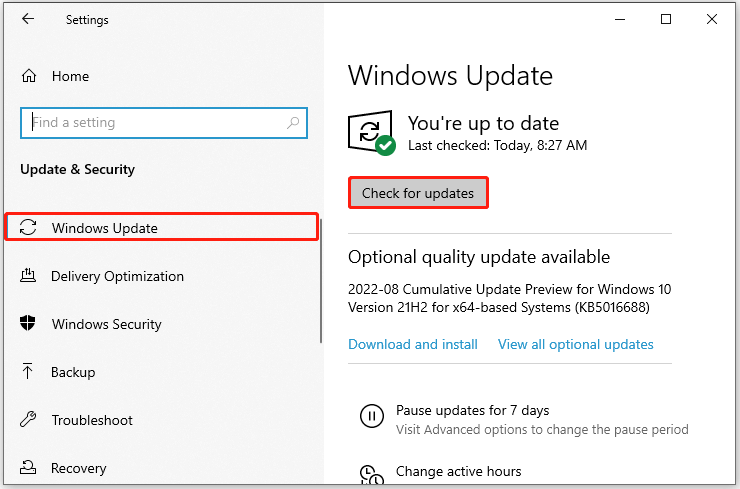
Task: Click the Download and install link
Action: pos(413,344)
